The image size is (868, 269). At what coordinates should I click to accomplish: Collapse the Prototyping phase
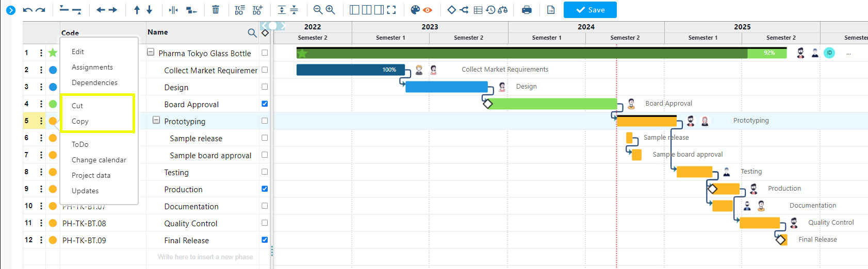point(156,120)
